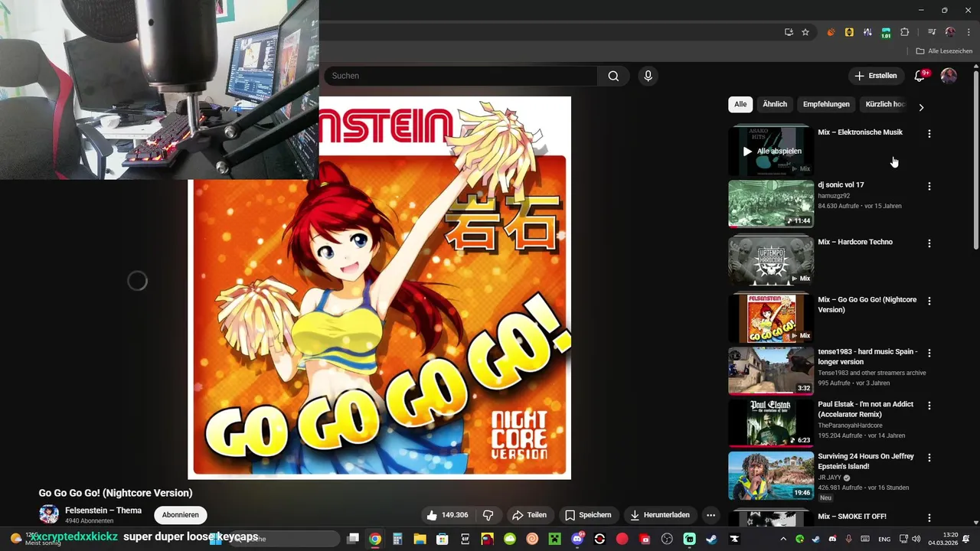
Task: Click the YouTube search input field
Action: 461,76
